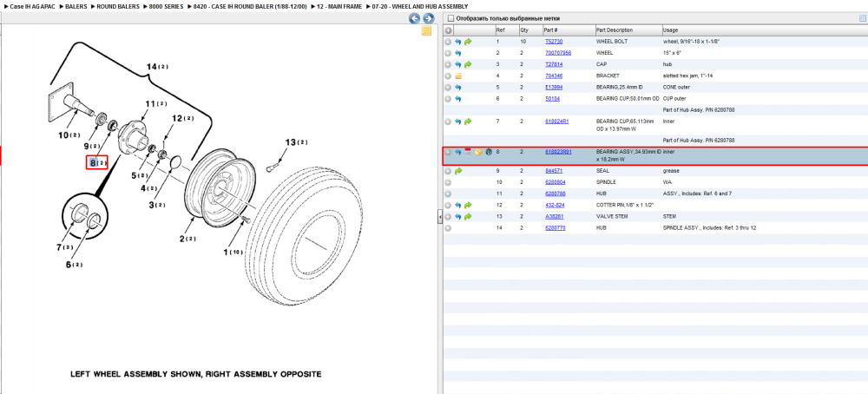
Task: Open the yellow note icon in BRACKET row
Action: 458,76
